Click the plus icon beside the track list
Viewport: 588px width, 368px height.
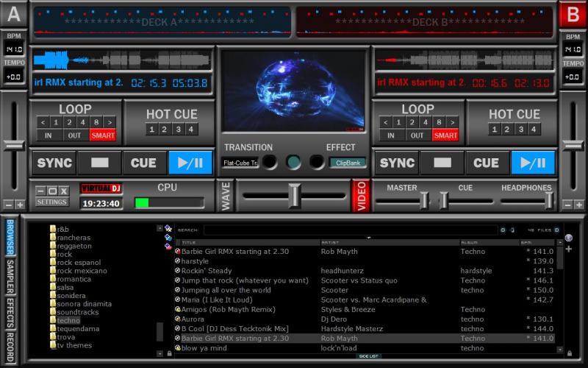[568, 249]
